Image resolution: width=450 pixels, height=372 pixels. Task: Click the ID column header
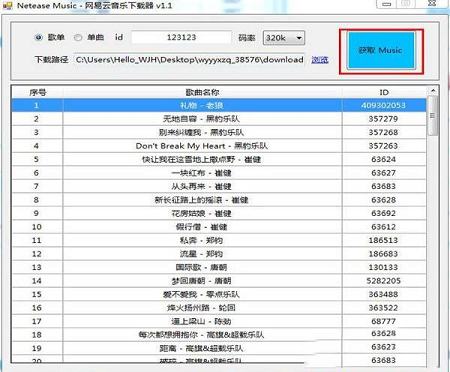click(384, 92)
